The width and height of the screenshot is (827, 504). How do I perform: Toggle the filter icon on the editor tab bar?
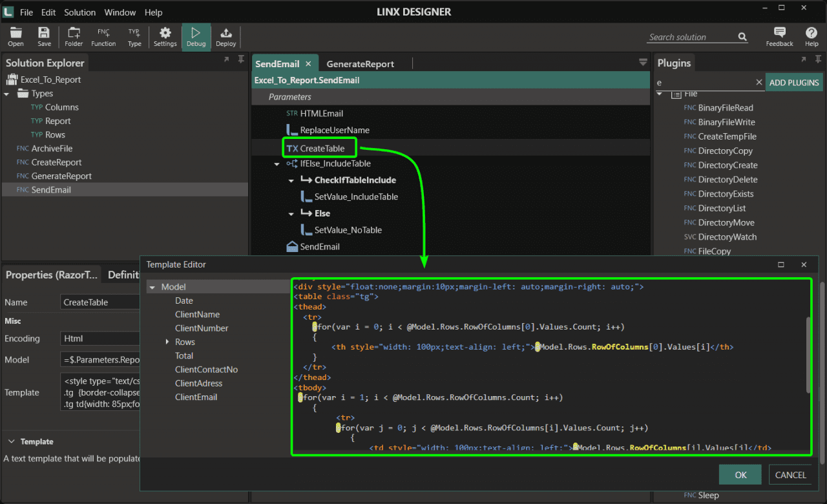click(x=643, y=62)
